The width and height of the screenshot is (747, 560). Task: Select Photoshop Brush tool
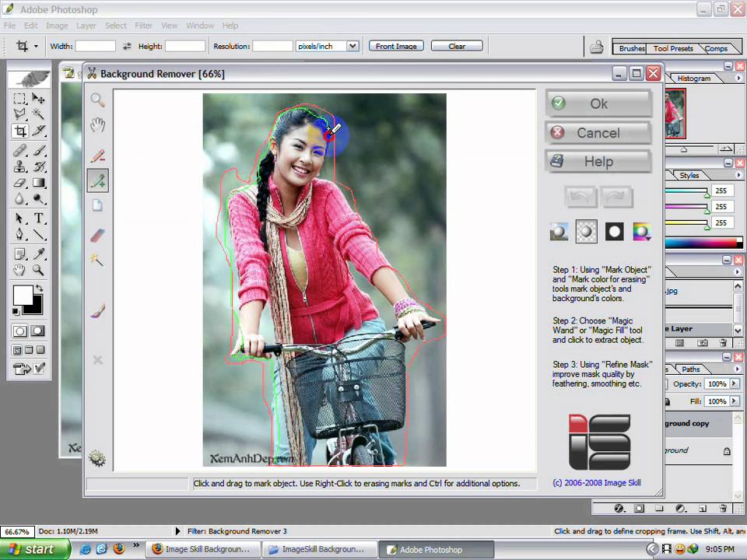tap(39, 150)
